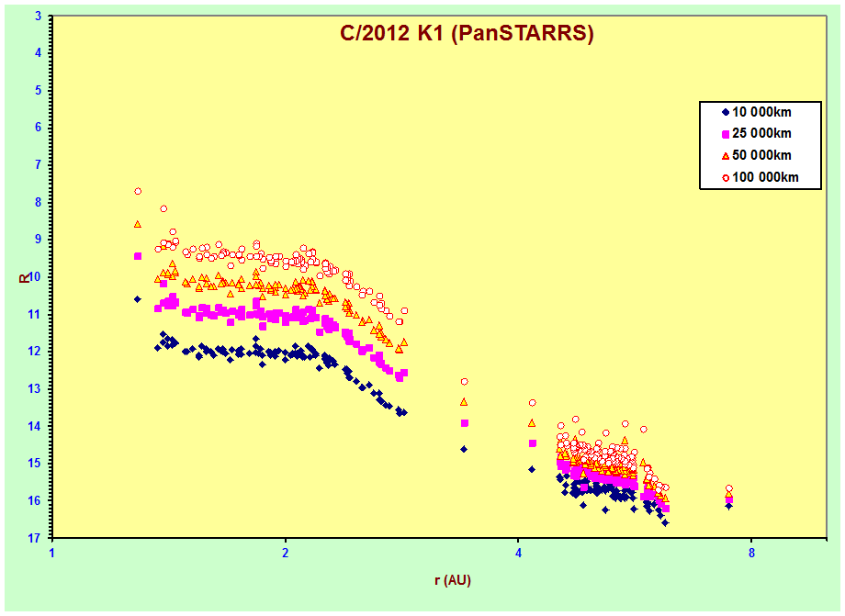Click the chart title C/2012 K1 (PanSTARRS)

tap(467, 33)
